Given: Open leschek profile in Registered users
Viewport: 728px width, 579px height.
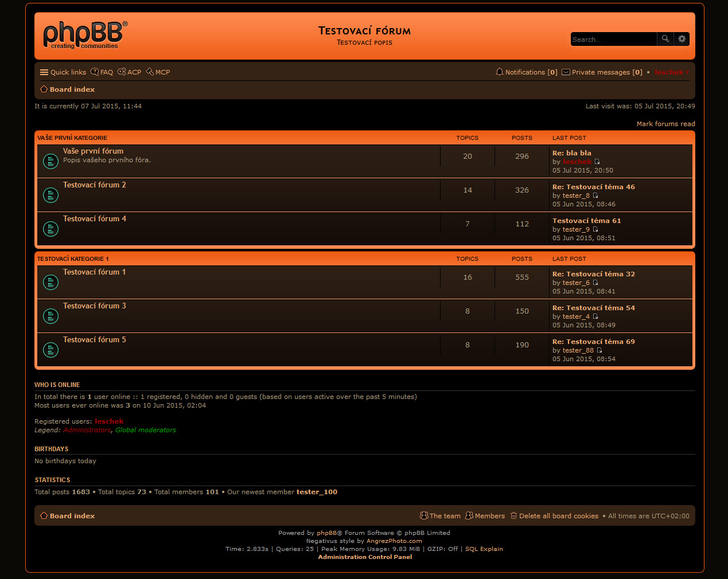Looking at the screenshot, I should (x=109, y=421).
